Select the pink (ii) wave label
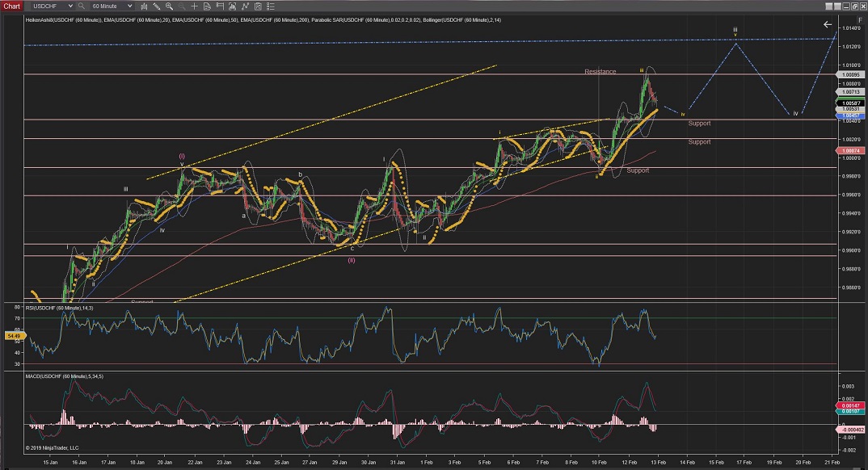This screenshot has width=868, height=470. tap(352, 260)
